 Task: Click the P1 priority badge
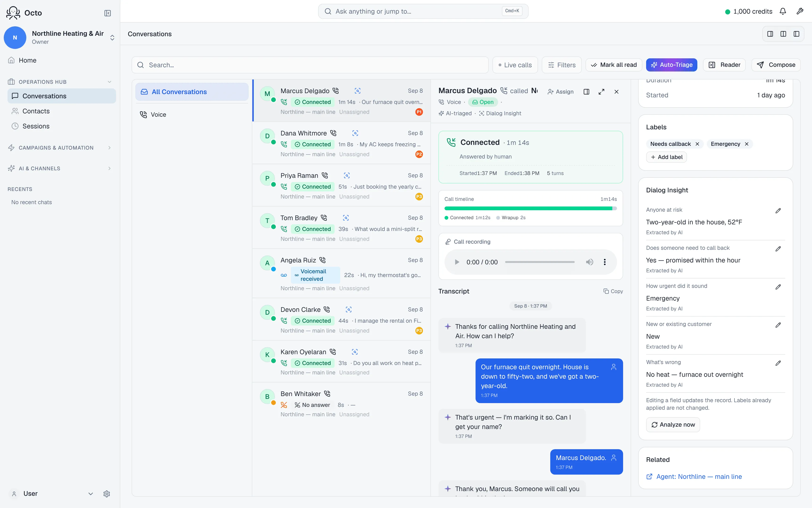pyautogui.click(x=419, y=112)
